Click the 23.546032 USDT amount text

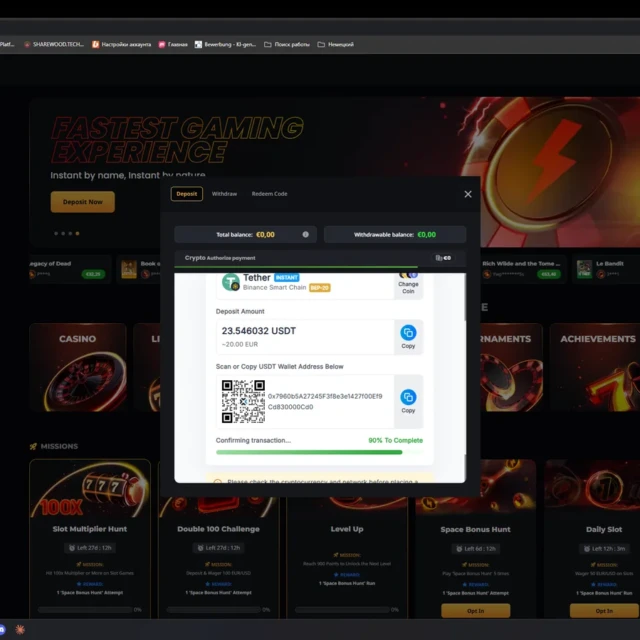[259, 331]
